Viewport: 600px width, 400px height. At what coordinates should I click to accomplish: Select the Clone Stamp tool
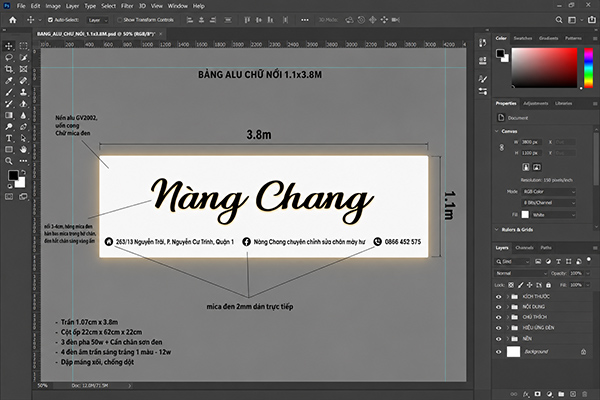coord(23,92)
